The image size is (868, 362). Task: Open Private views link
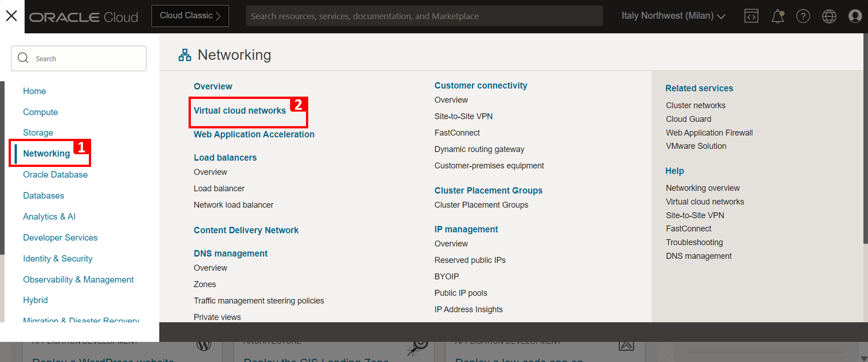(x=217, y=317)
